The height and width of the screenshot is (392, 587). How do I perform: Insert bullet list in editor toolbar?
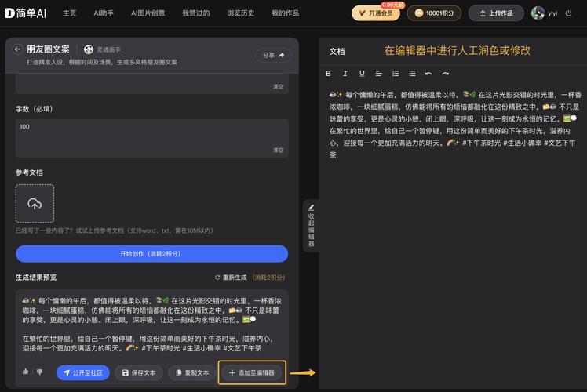pos(412,74)
